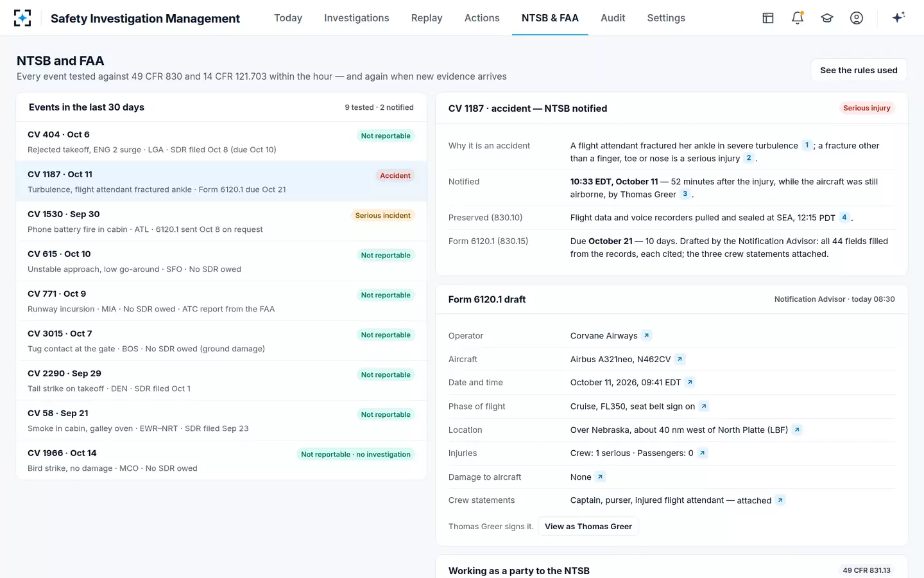924x578 pixels.
Task: Select event CV 615 · Oct 10
Action: coord(221,261)
